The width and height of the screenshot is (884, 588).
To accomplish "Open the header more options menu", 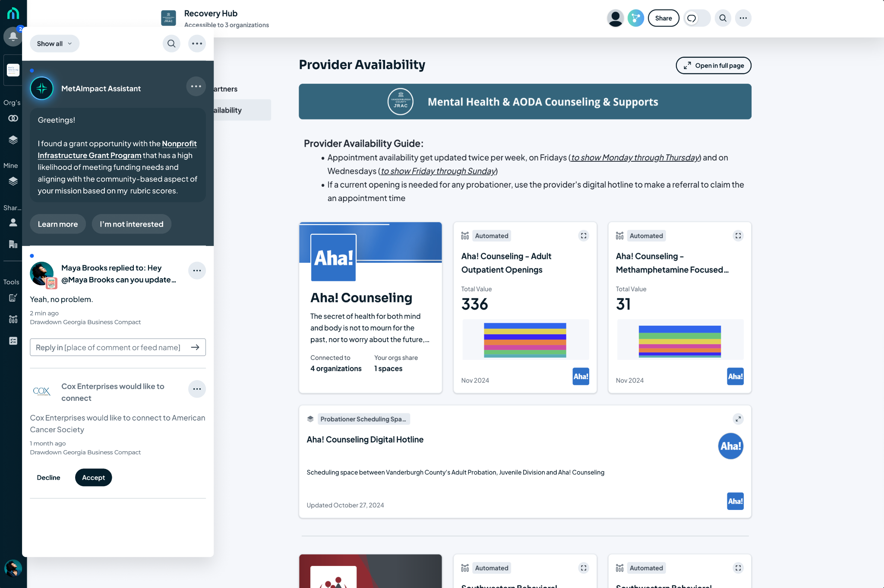I will point(743,18).
